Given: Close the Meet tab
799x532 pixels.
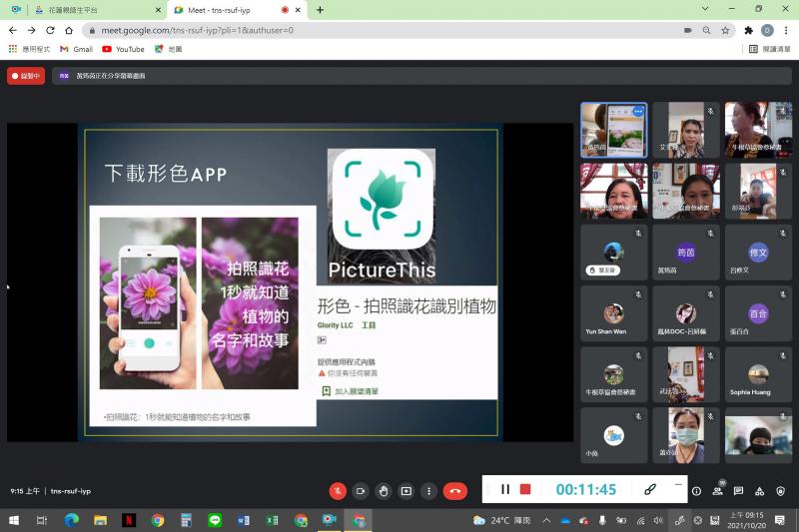Looking at the screenshot, I should click(298, 10).
